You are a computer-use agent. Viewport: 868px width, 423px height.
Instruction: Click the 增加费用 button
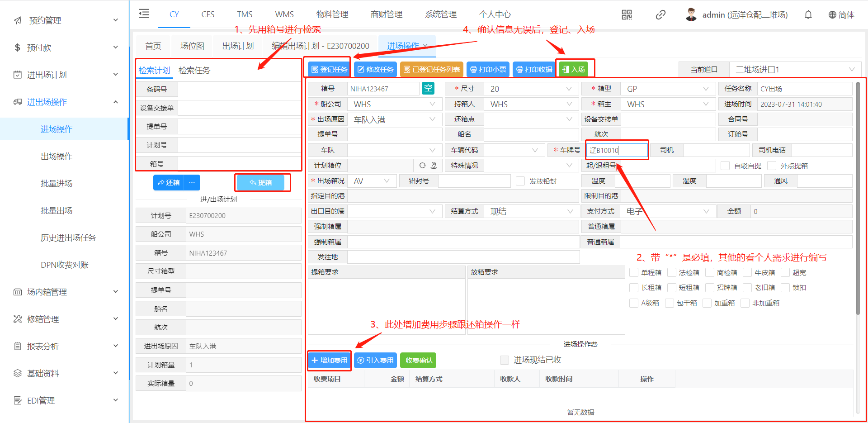[330, 360]
